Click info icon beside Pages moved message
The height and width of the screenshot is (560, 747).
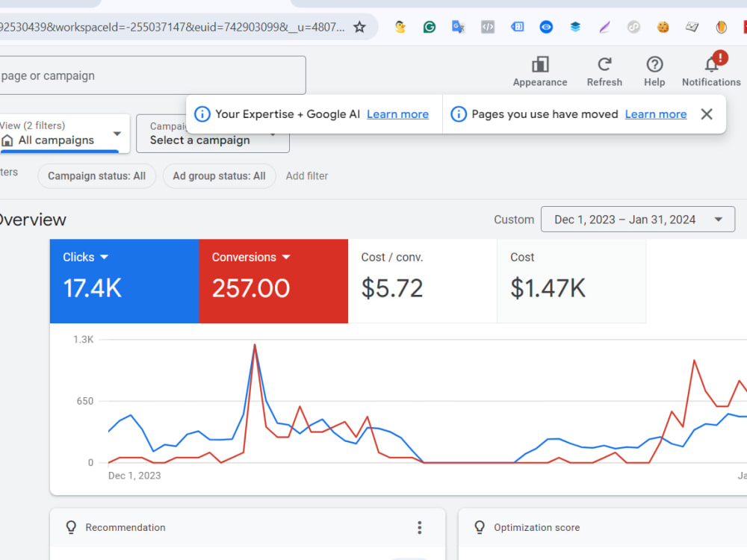459,113
